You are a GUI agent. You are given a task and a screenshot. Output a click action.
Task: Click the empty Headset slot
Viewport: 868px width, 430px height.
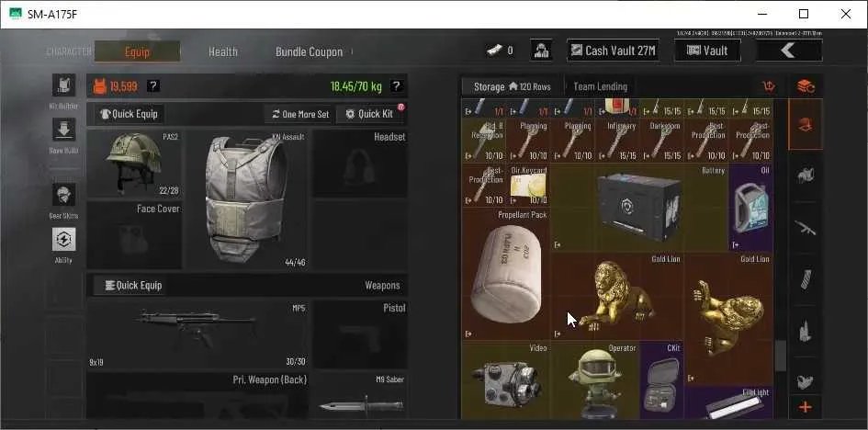pos(360,164)
